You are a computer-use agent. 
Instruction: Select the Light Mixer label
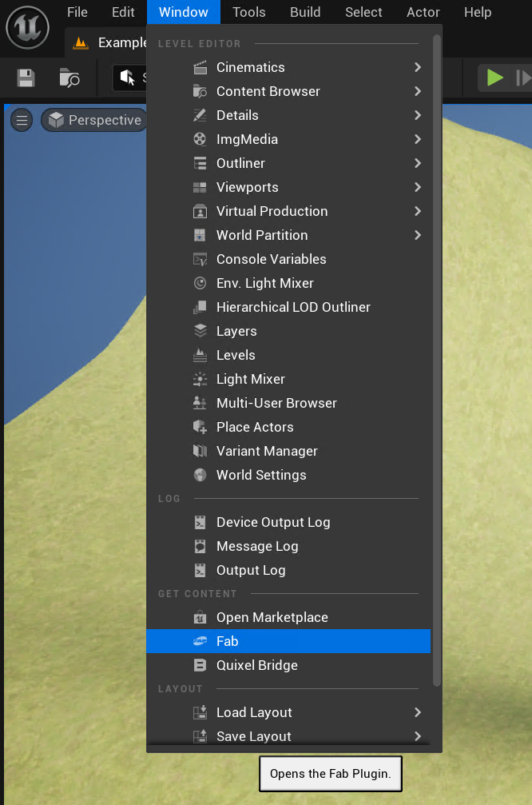pyautogui.click(x=250, y=379)
